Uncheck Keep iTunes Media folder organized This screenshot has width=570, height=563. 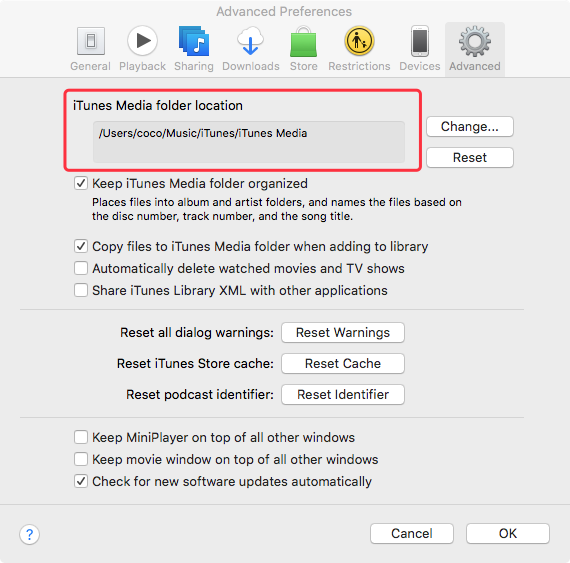(x=81, y=183)
